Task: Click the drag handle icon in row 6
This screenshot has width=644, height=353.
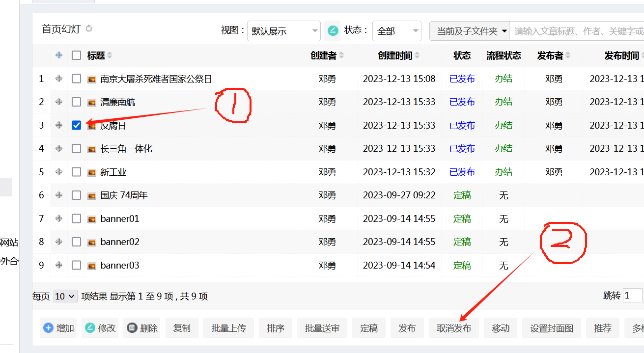Action: coord(59,195)
